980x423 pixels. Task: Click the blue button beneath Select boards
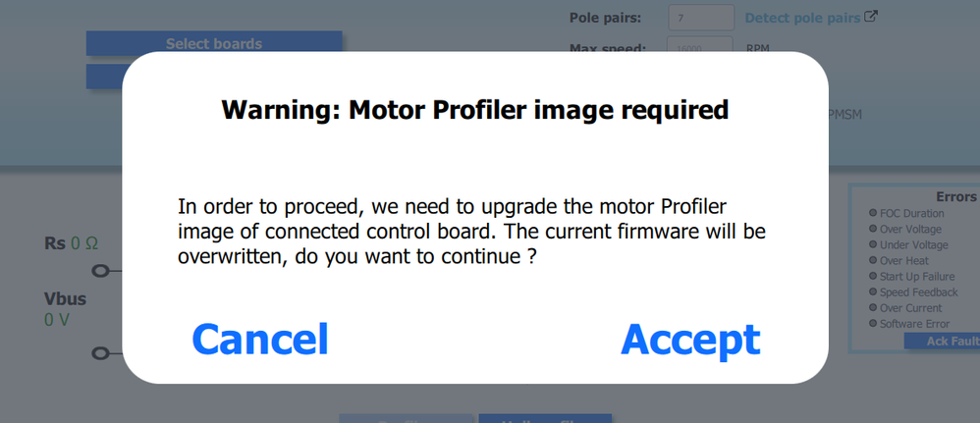[x=105, y=77]
